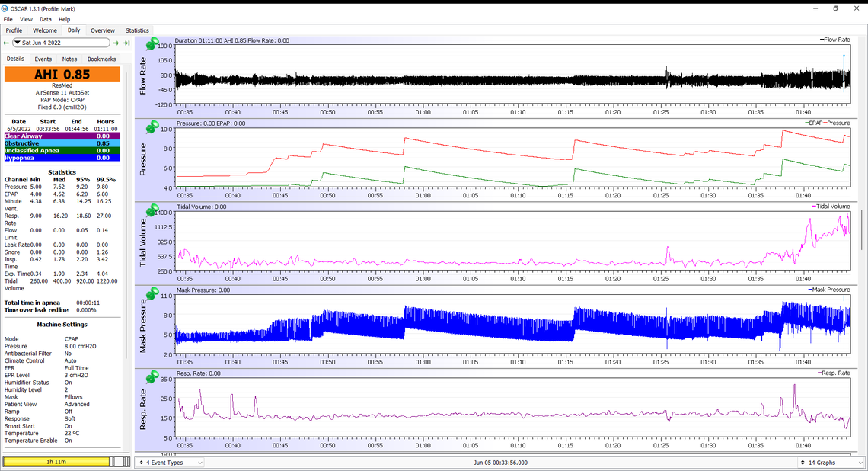Screen dimensions: 868x471
Task: Select the Daily tab
Action: [74, 30]
